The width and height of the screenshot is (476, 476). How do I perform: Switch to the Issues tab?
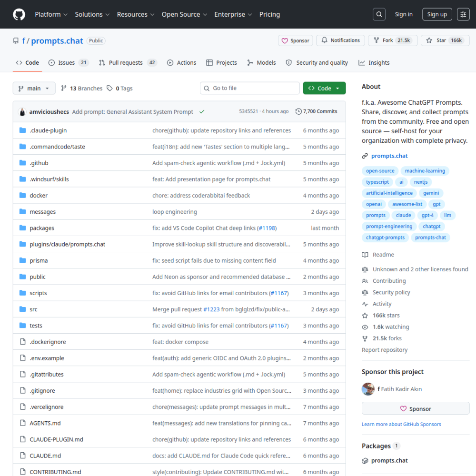(x=68, y=62)
